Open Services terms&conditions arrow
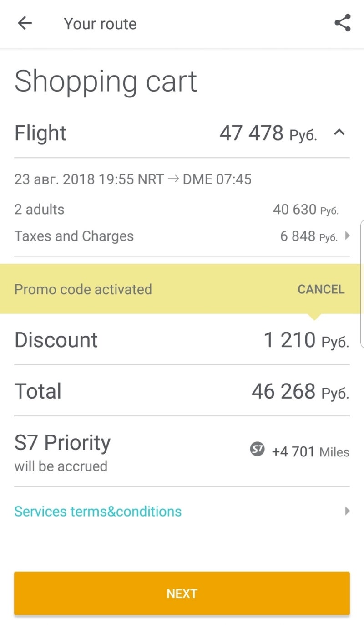 coord(347,511)
